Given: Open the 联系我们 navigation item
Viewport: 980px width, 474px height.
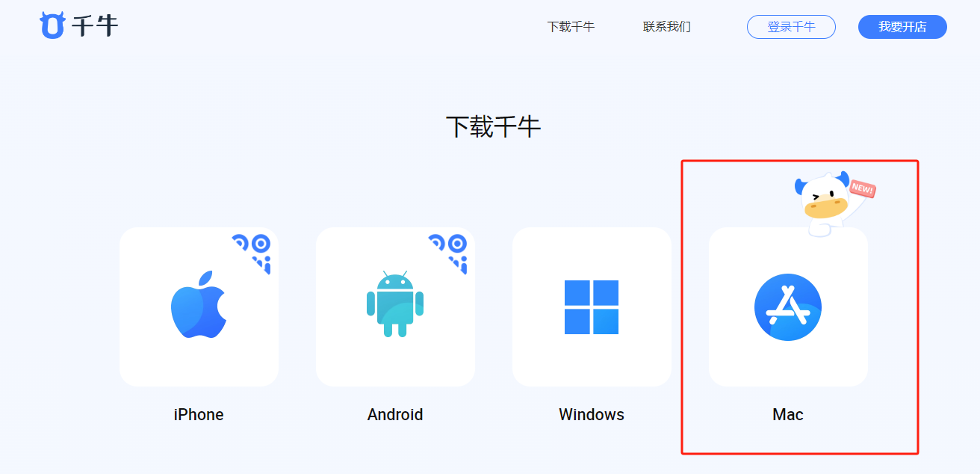Looking at the screenshot, I should (x=666, y=27).
